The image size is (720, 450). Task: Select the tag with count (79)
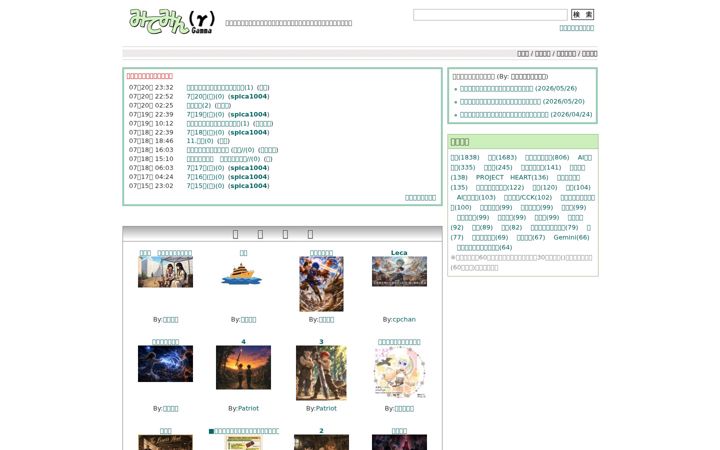tap(554, 228)
